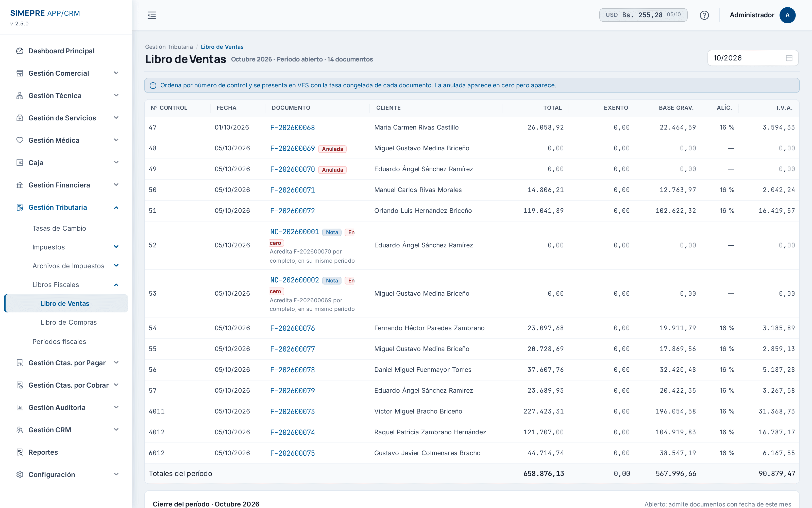Click the info icon in the blue banner

click(153, 85)
